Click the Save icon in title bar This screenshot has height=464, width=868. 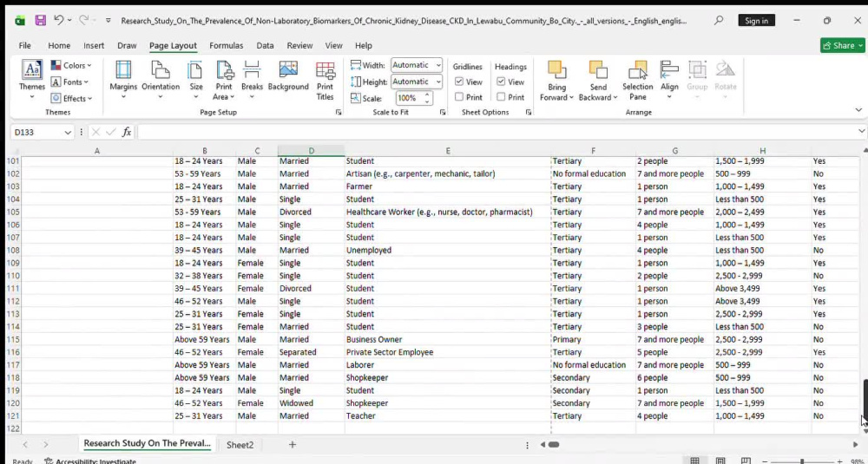pos(41,21)
